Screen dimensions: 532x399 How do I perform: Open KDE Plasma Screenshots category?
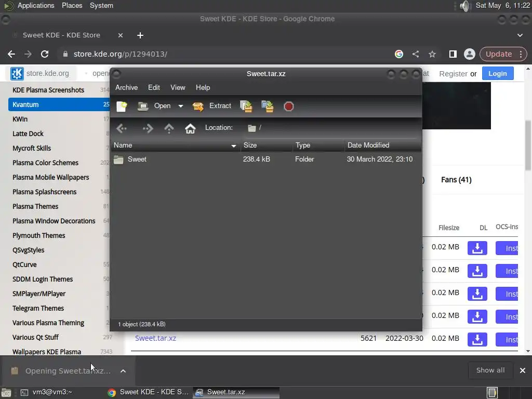(x=48, y=90)
